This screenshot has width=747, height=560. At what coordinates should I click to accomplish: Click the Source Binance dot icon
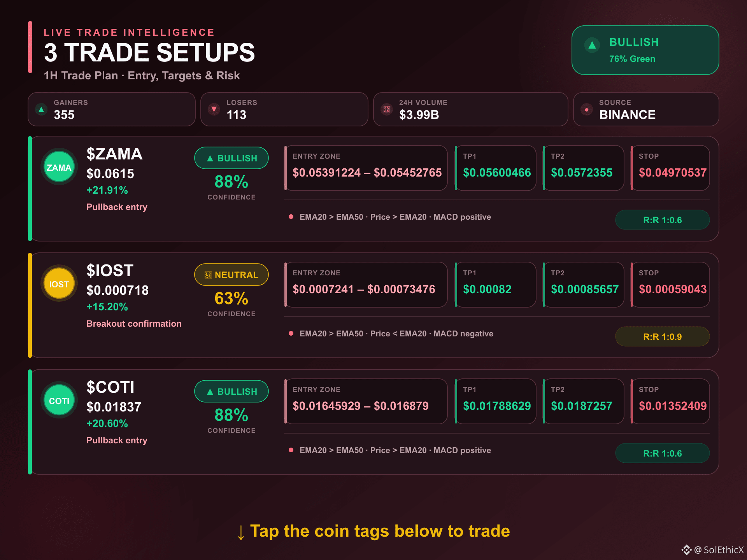[x=586, y=109]
